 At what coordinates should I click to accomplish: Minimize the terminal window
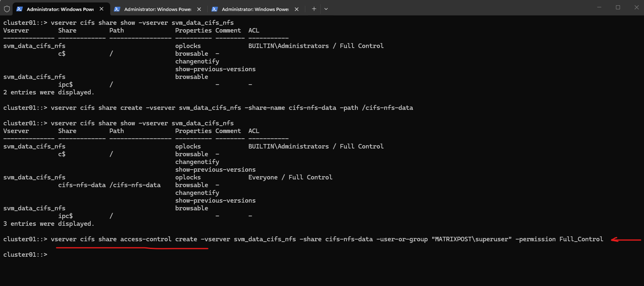(599, 7)
